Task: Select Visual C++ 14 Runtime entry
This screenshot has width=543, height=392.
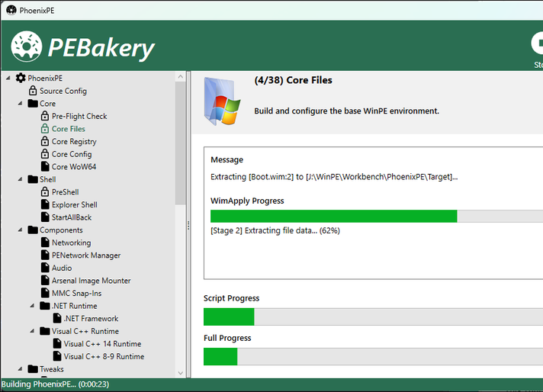Action: click(x=102, y=343)
